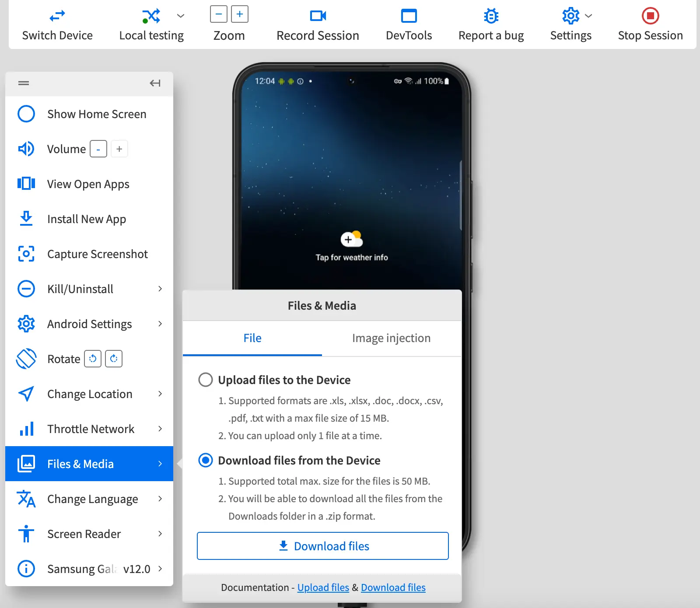The width and height of the screenshot is (700, 608).
Task: Collapse the sidebar with the arrow icon
Action: pos(155,83)
